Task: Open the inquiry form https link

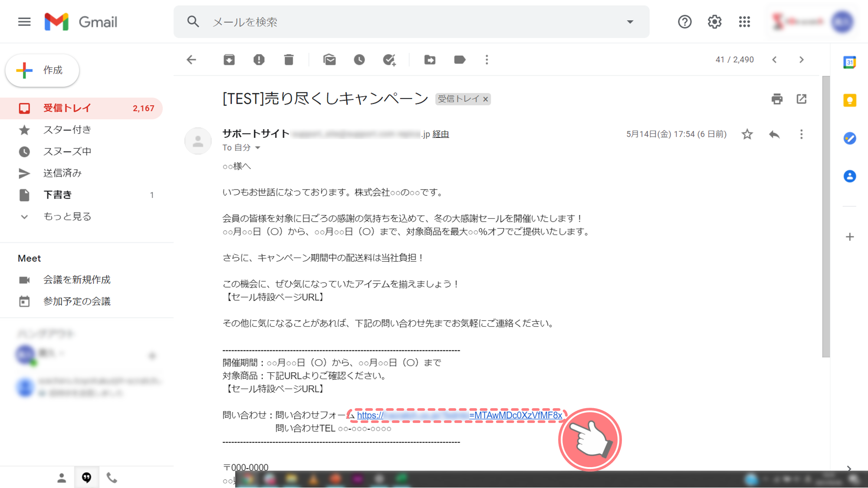Action: pos(459,415)
